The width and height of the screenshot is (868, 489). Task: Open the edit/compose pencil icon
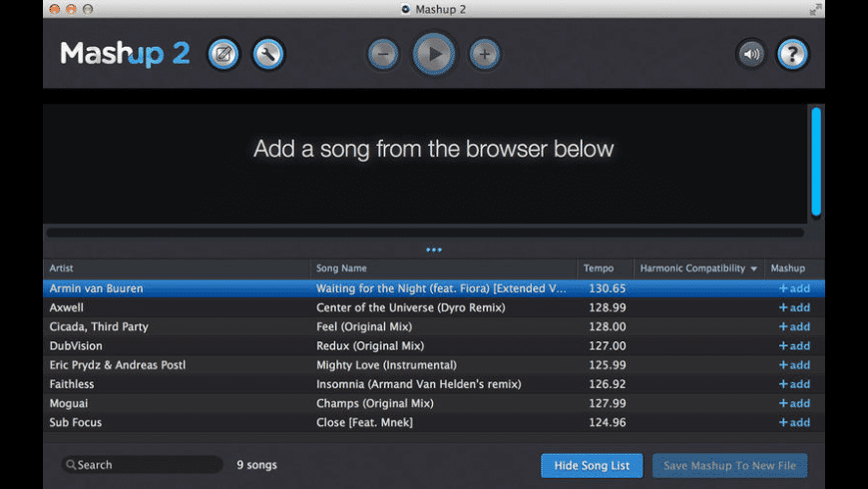223,54
